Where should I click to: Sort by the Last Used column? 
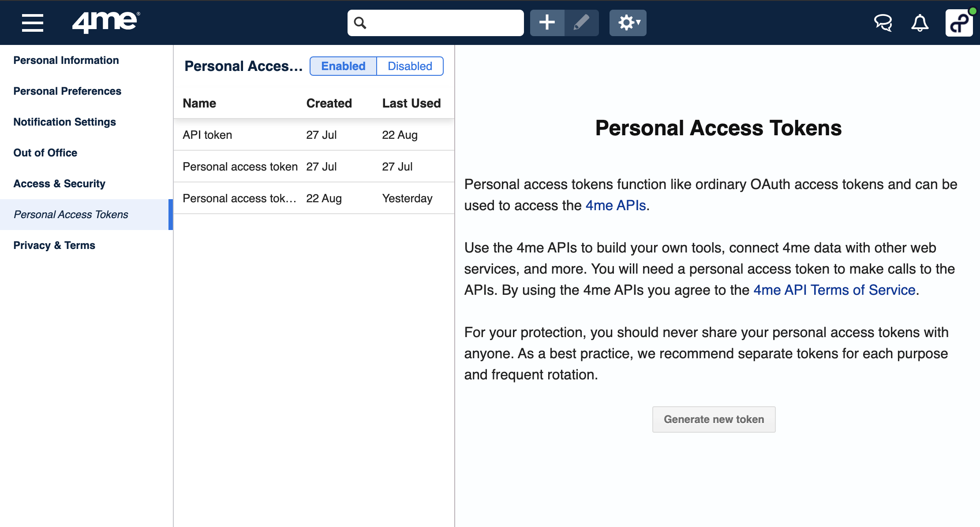(411, 103)
